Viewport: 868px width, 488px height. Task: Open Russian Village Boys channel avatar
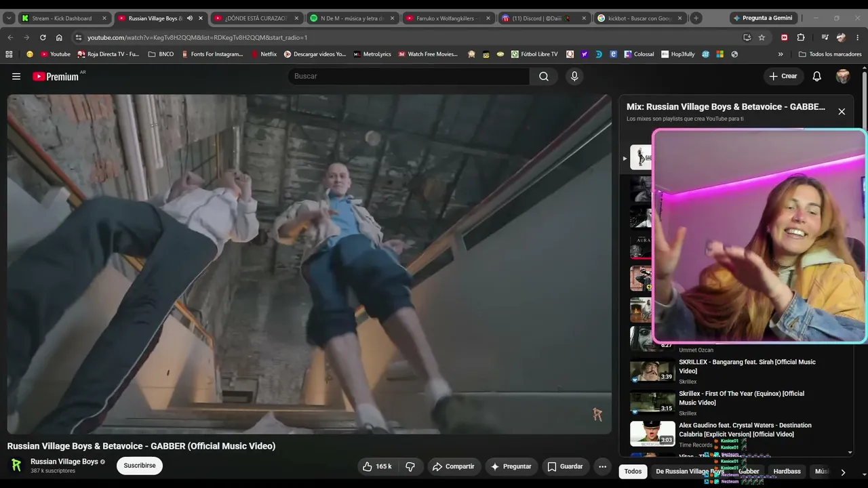tap(16, 466)
